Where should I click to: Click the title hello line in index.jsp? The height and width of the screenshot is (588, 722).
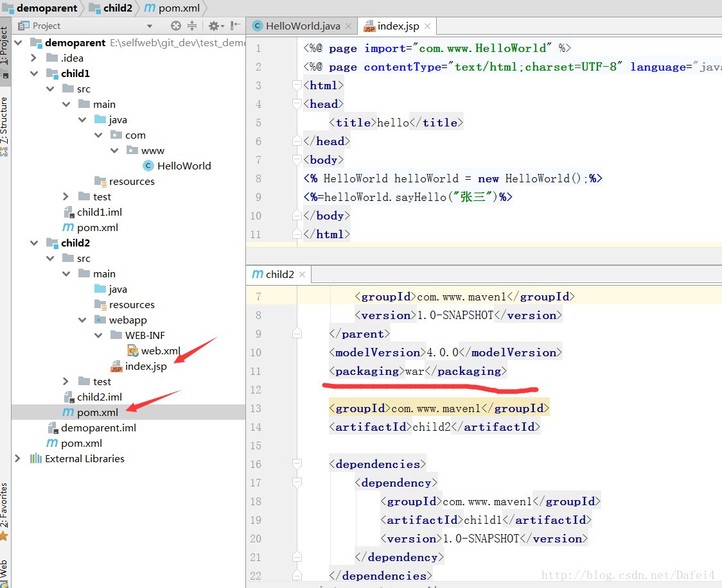(x=396, y=123)
